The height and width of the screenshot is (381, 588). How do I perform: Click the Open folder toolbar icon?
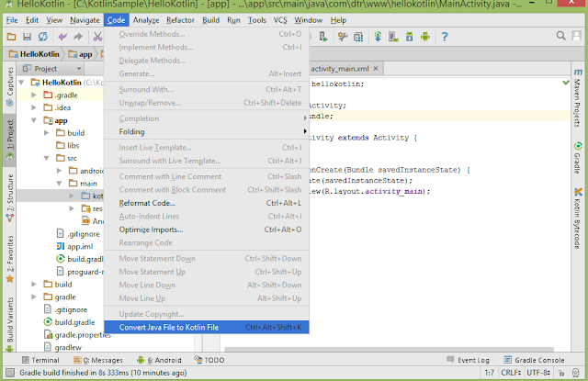11,37
